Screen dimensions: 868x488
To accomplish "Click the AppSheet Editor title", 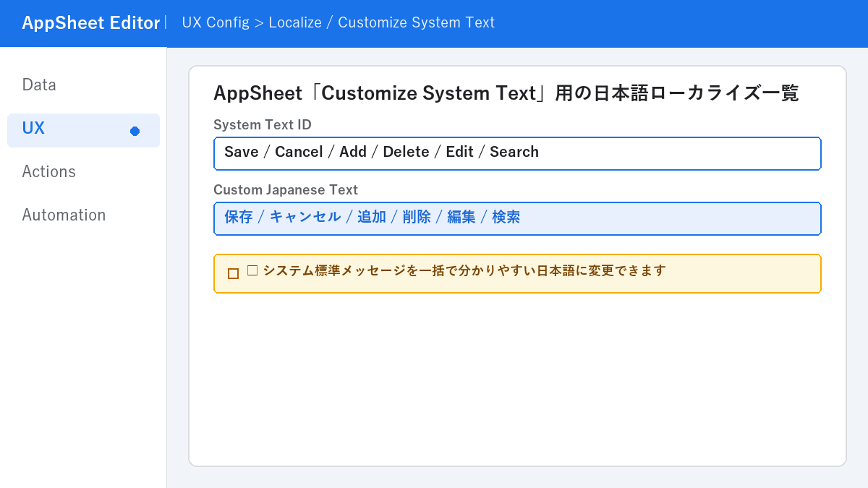I will coord(90,23).
